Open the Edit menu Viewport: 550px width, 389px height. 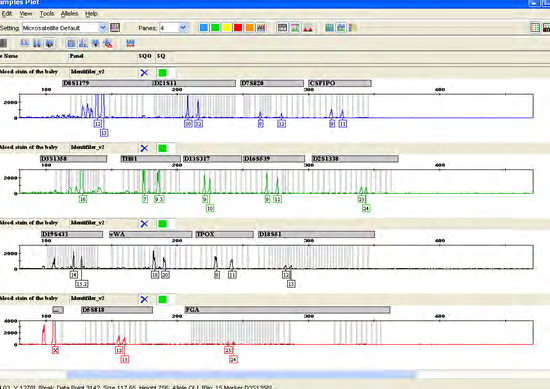[x=7, y=14]
